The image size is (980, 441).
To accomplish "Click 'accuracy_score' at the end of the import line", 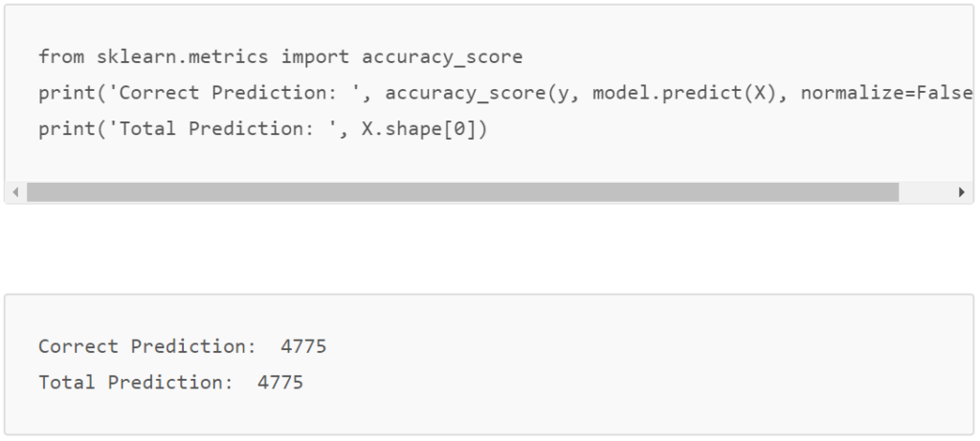I will point(442,56).
